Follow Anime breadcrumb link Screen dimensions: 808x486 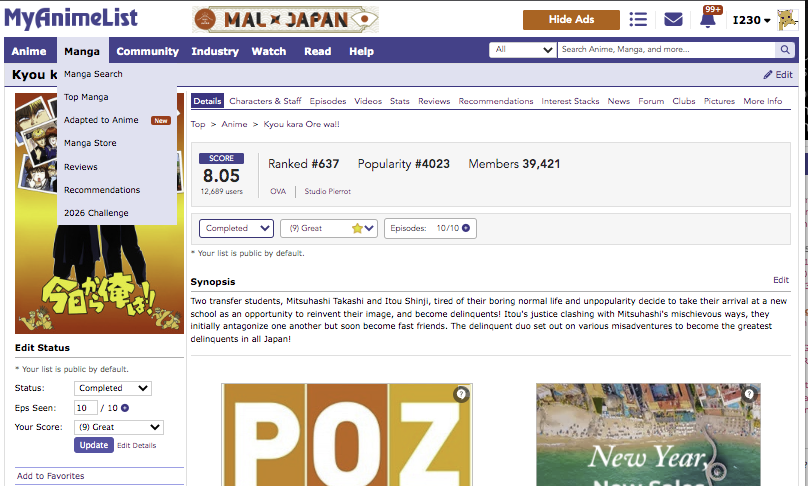(x=234, y=124)
